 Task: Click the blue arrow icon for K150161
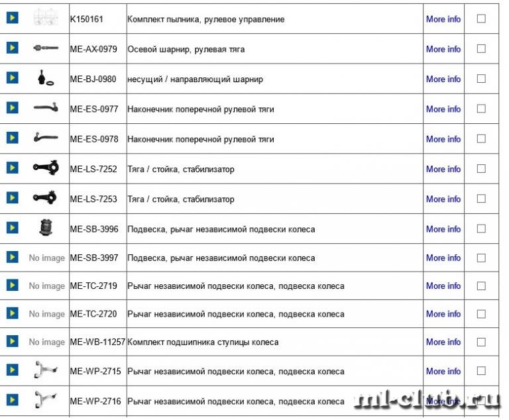pyautogui.click(x=13, y=17)
